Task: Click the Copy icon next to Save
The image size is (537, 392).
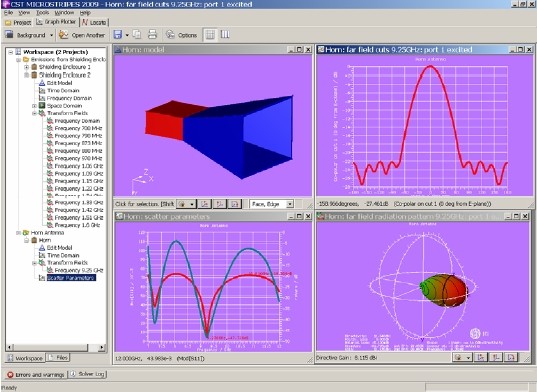Action: pyautogui.click(x=137, y=35)
